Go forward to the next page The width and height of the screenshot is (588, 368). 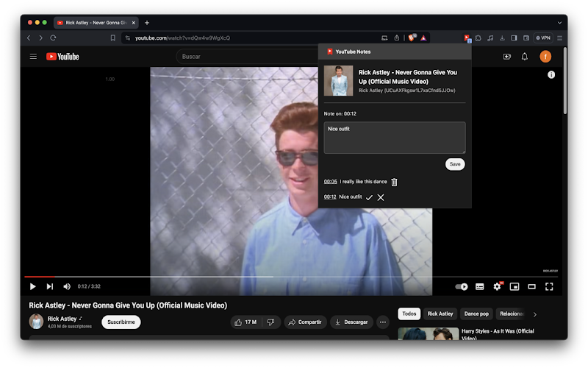point(41,38)
